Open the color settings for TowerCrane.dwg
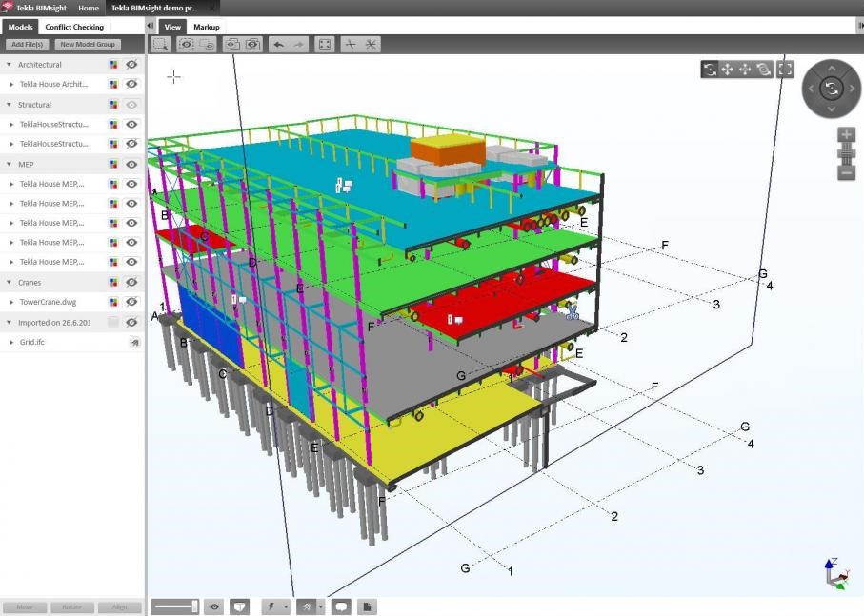This screenshot has height=616, width=864. tap(113, 302)
